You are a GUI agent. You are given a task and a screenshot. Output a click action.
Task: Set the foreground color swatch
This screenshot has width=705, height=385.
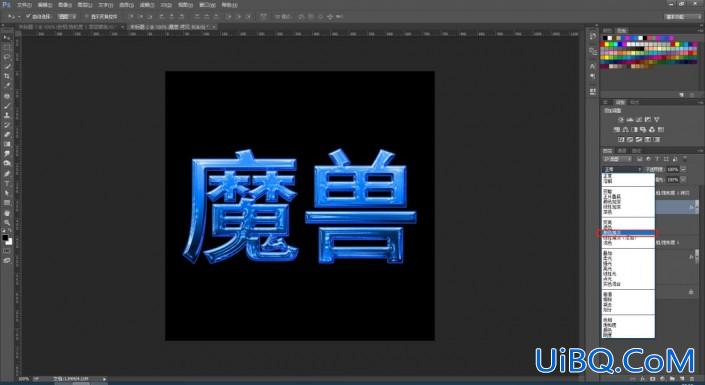pyautogui.click(x=5, y=237)
